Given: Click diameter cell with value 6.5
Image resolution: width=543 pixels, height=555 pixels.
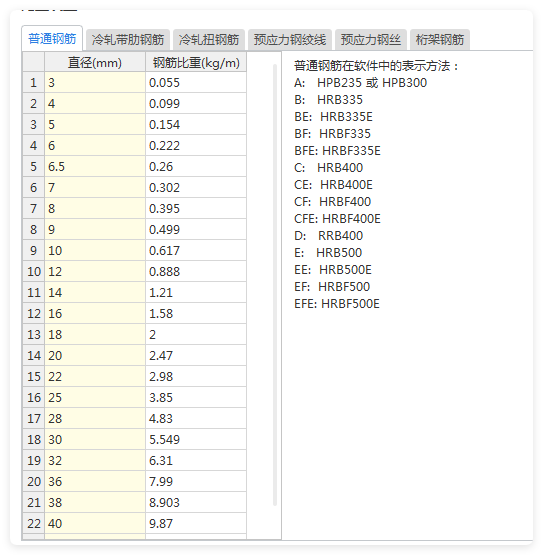Looking at the screenshot, I should click(x=95, y=166).
